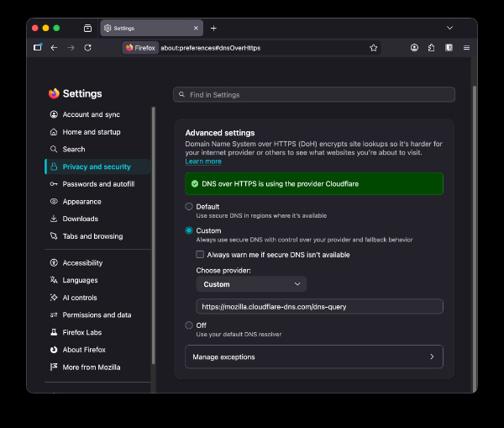
Task: Open the hamburger application menu
Action: pos(466,48)
